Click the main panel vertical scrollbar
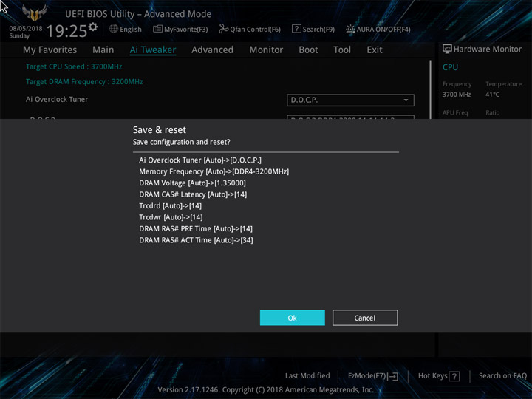532x399 pixels. (430, 89)
